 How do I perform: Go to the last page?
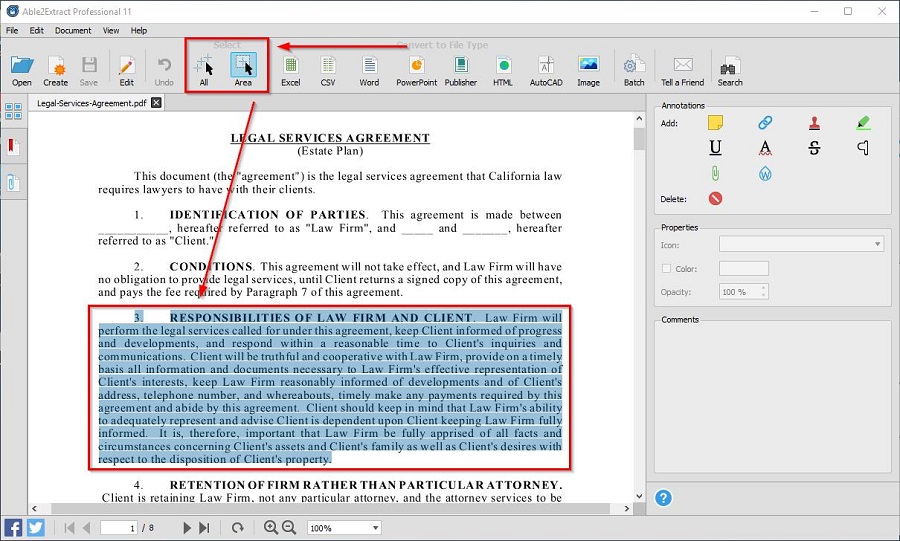(x=204, y=528)
